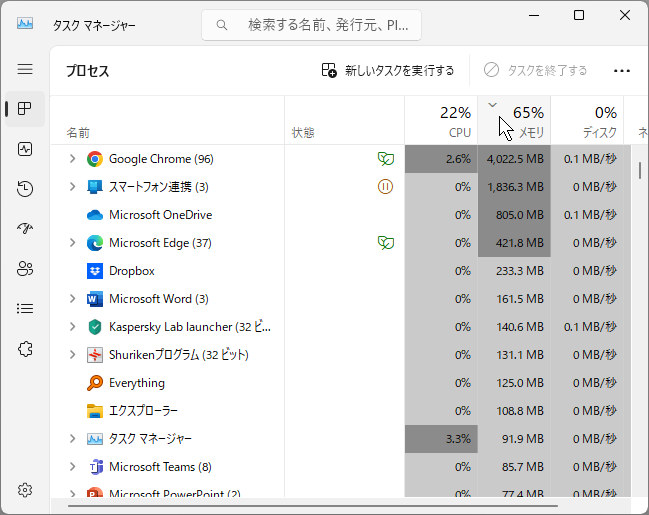This screenshot has height=515, width=649.
Task: Open the Performance tab icon in sidebar
Action: click(25, 149)
